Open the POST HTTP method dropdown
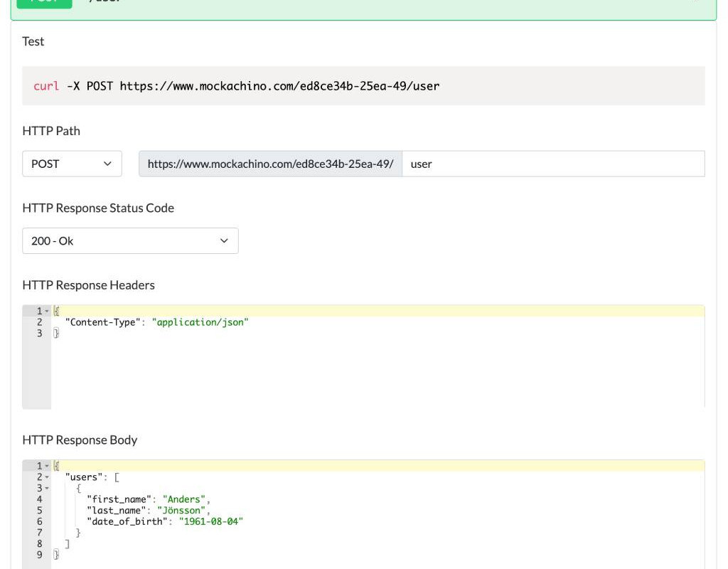Screen dimensions: 728x569 click(x=72, y=164)
